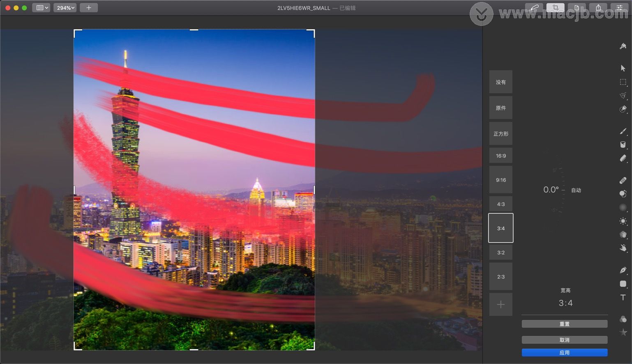Viewport: 632px width, 364px height.
Task: Add a custom crop preset with plus tile
Action: (x=501, y=304)
